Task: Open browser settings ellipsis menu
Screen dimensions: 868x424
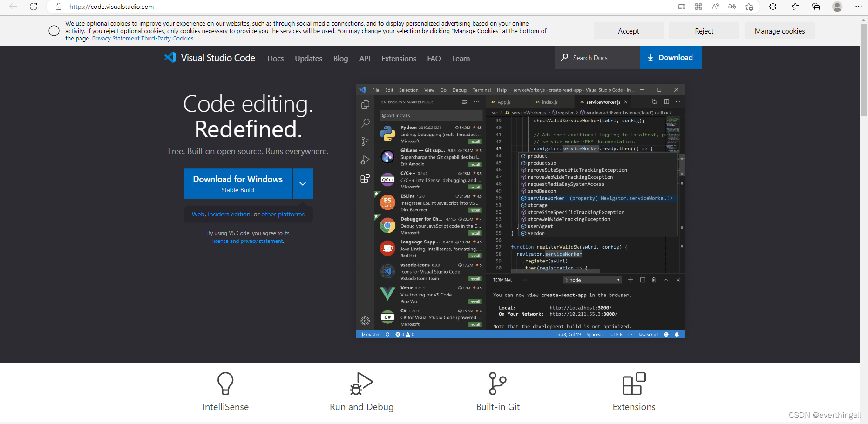Action: (859, 7)
